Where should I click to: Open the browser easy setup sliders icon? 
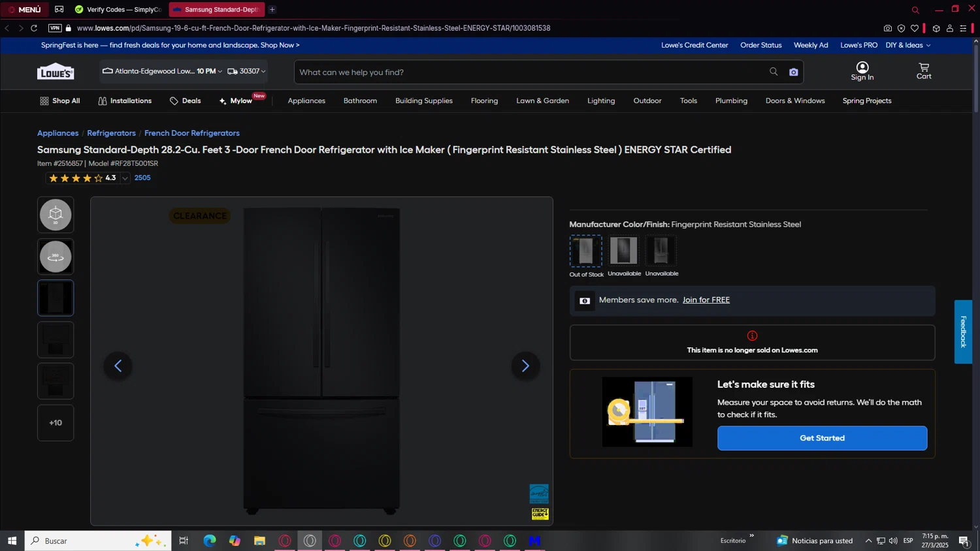point(963,28)
